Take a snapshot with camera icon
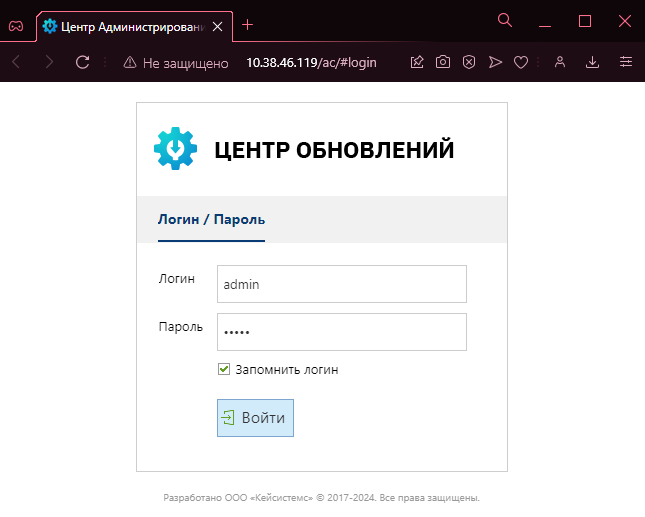645x517 pixels. [x=443, y=62]
